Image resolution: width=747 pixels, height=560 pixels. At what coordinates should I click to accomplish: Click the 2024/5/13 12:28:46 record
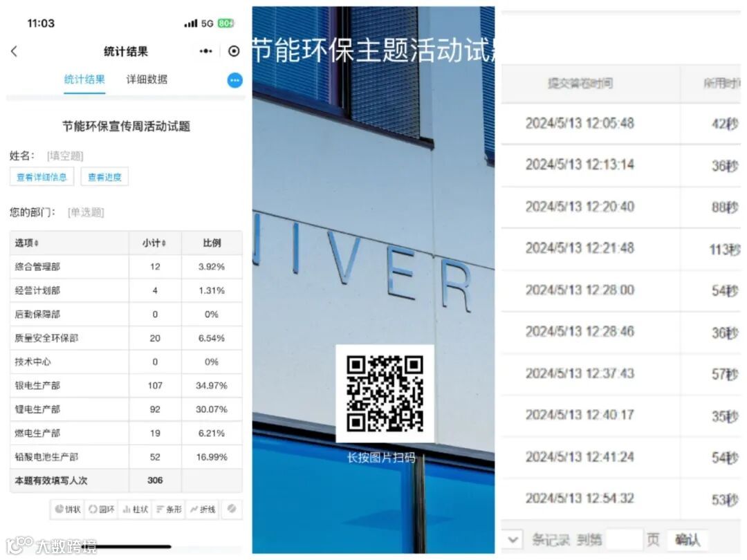pyautogui.click(x=580, y=331)
